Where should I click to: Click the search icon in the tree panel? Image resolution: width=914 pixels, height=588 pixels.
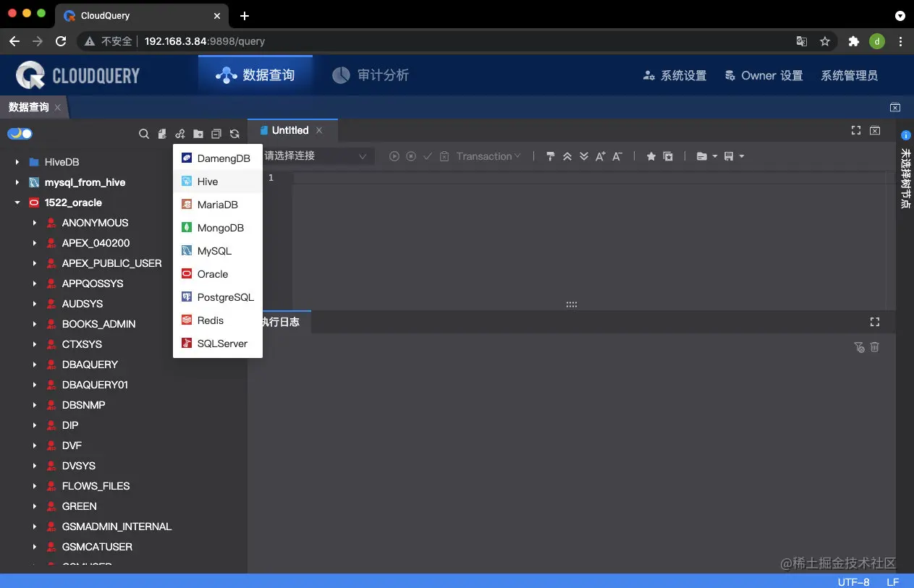pyautogui.click(x=144, y=134)
